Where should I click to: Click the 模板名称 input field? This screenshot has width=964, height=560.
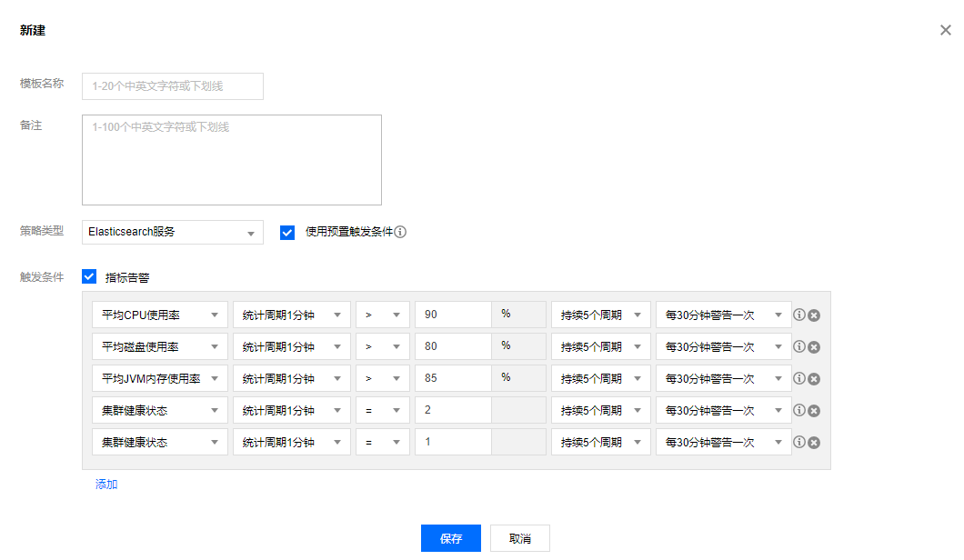click(173, 86)
